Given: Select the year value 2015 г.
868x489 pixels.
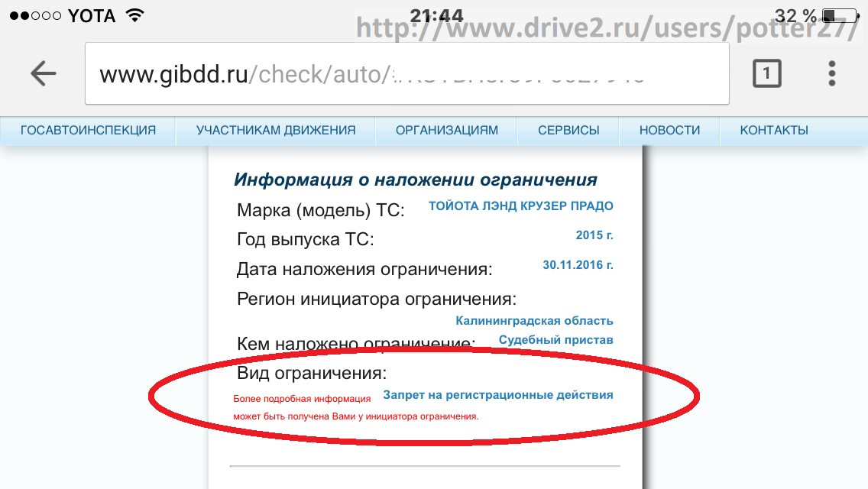Looking at the screenshot, I should tap(594, 235).
